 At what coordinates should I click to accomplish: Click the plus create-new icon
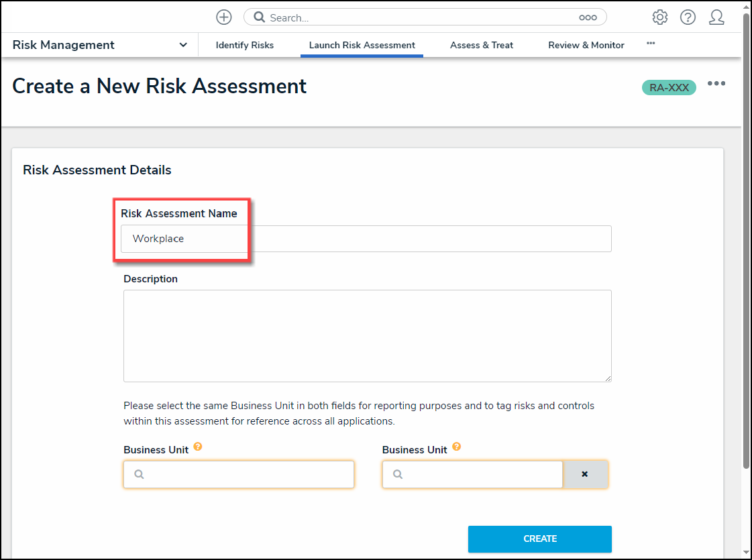[223, 17]
